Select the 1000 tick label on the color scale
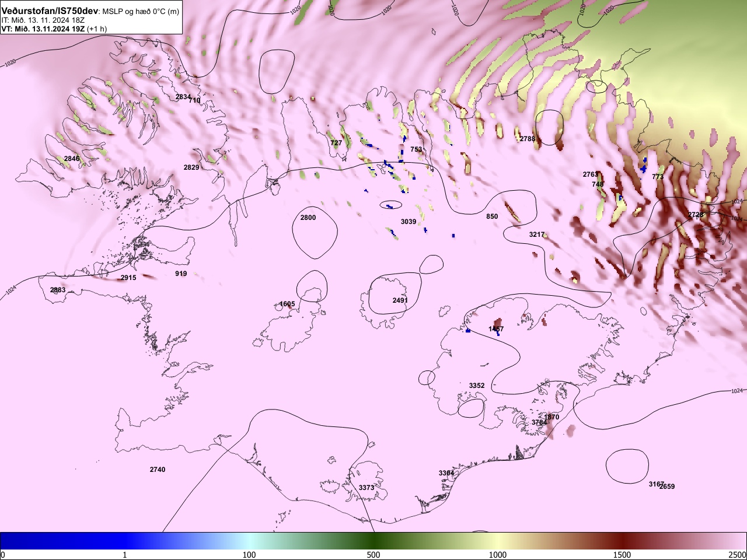The width and height of the screenshot is (747, 560). [x=498, y=555]
